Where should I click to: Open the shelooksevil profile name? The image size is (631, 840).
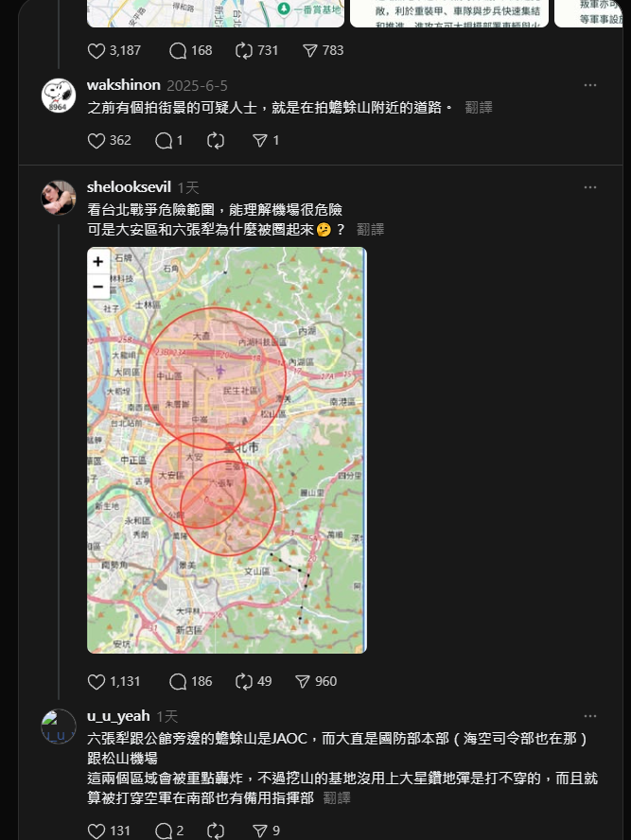129,187
